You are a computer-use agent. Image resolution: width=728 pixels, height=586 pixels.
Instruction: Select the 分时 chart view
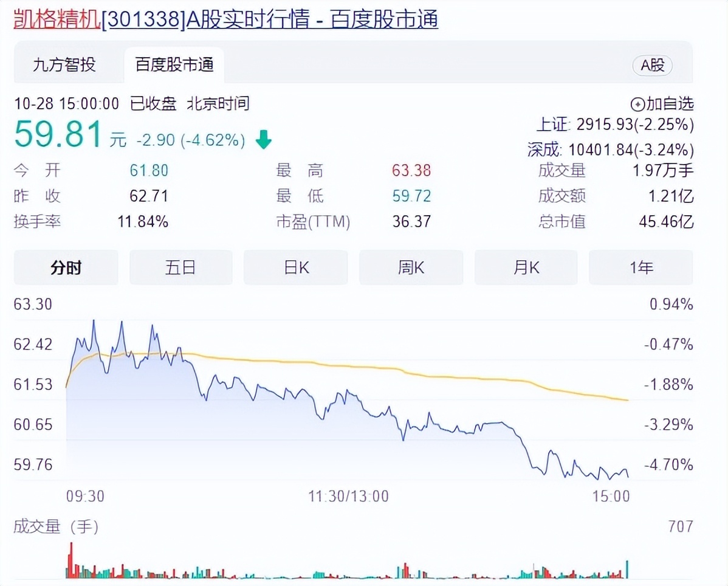[65, 267]
